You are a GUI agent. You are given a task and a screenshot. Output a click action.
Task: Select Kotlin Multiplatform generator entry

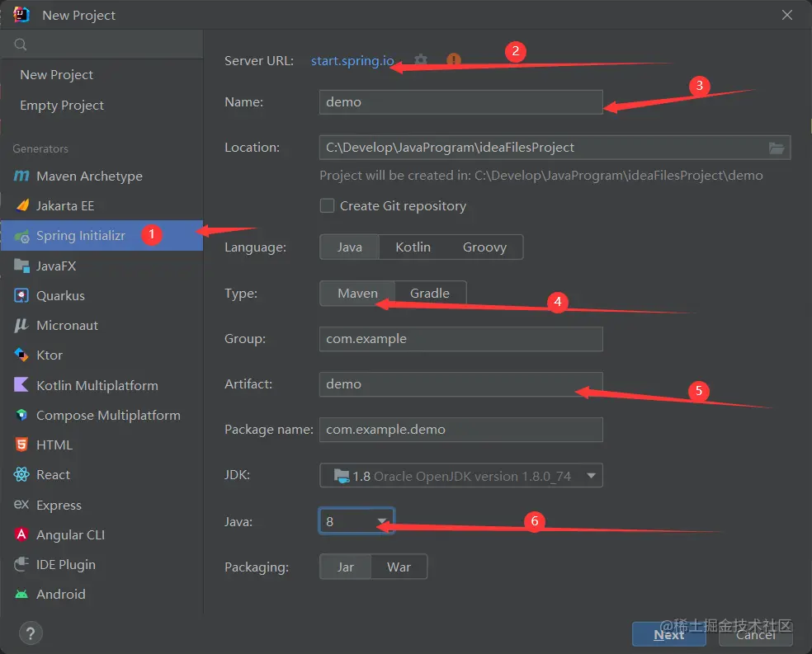coord(101,385)
